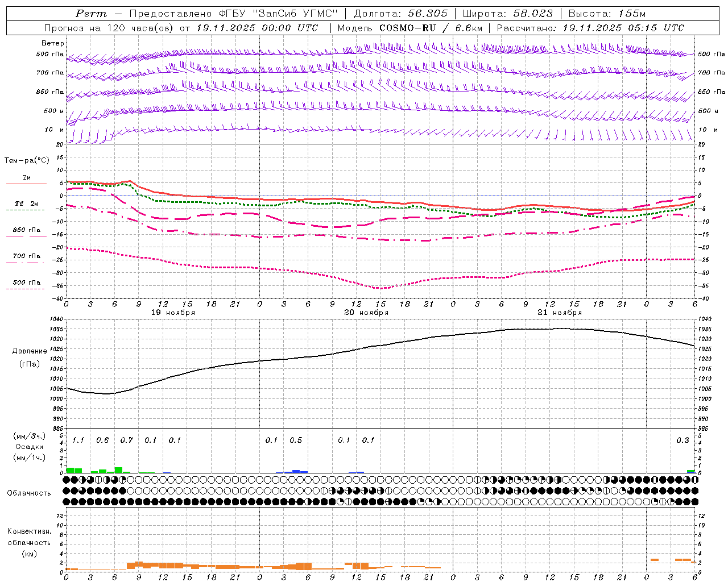Click the "850 гПа" temperature legend entry
The width and height of the screenshot is (728, 582).
[27, 230]
